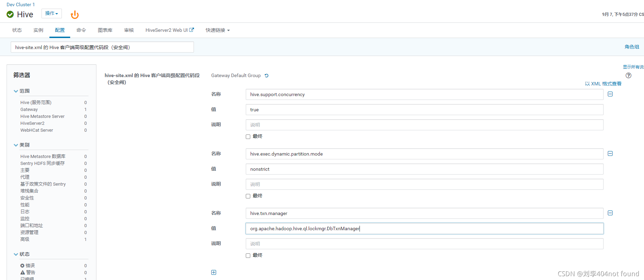Filter by HiveServer2 scope
Screen dimensions: 644x280
tap(32, 123)
